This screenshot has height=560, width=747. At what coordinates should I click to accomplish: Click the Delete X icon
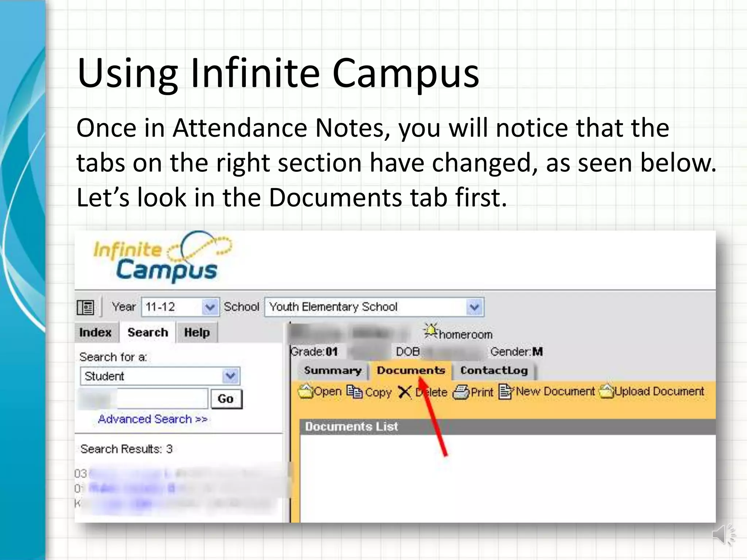[x=405, y=392]
